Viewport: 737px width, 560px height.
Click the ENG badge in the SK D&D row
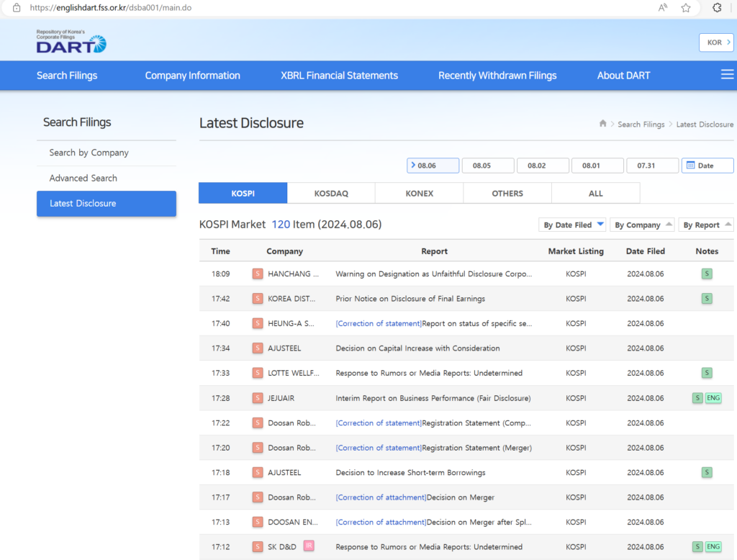(713, 547)
